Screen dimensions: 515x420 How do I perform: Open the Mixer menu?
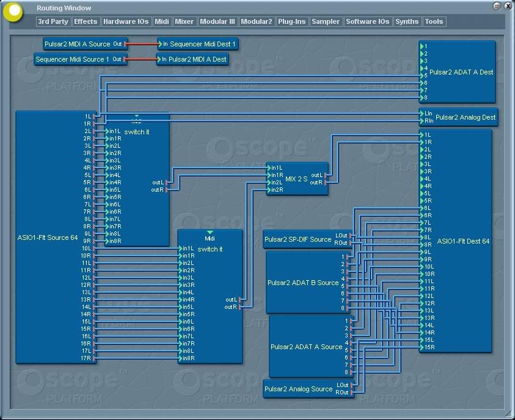(x=184, y=21)
